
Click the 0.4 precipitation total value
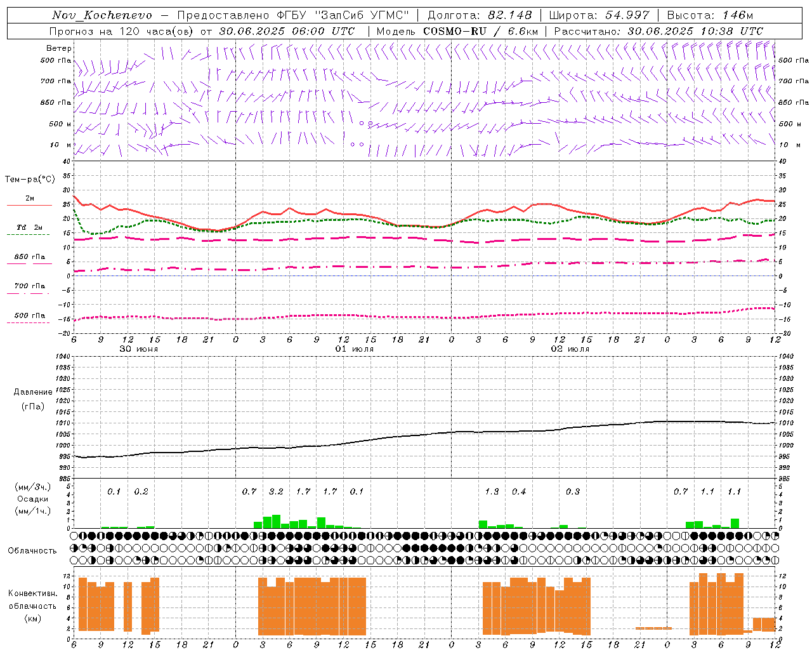[519, 492]
